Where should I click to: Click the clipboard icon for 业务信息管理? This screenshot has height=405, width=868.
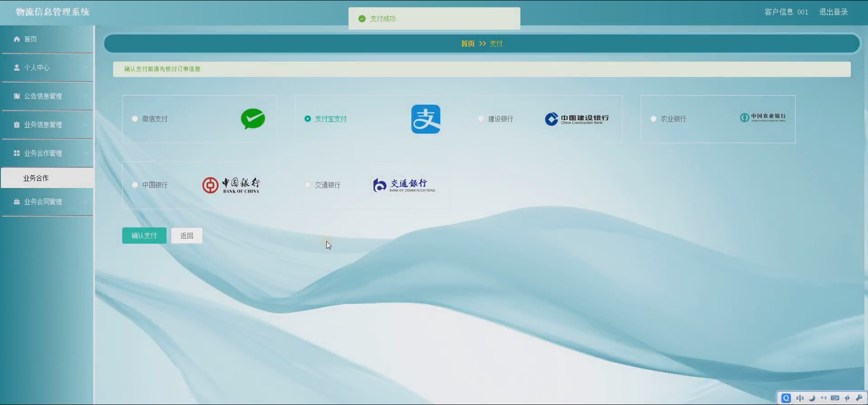pos(17,125)
